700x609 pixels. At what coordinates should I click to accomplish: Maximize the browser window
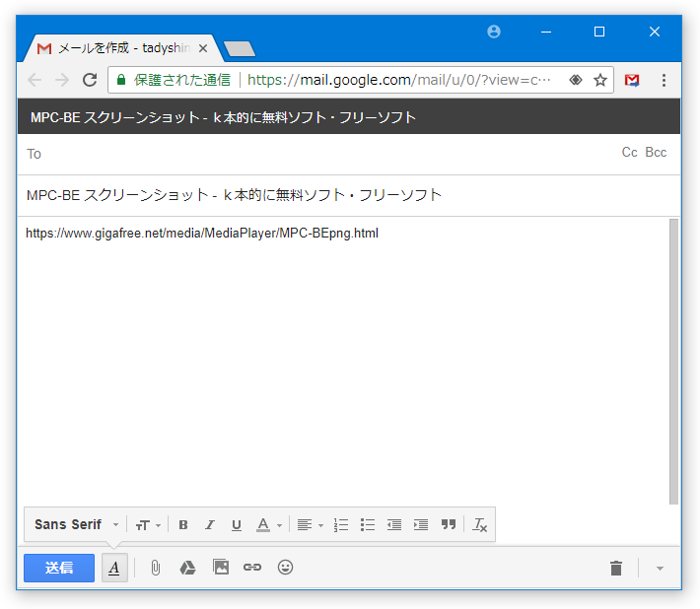click(x=599, y=32)
